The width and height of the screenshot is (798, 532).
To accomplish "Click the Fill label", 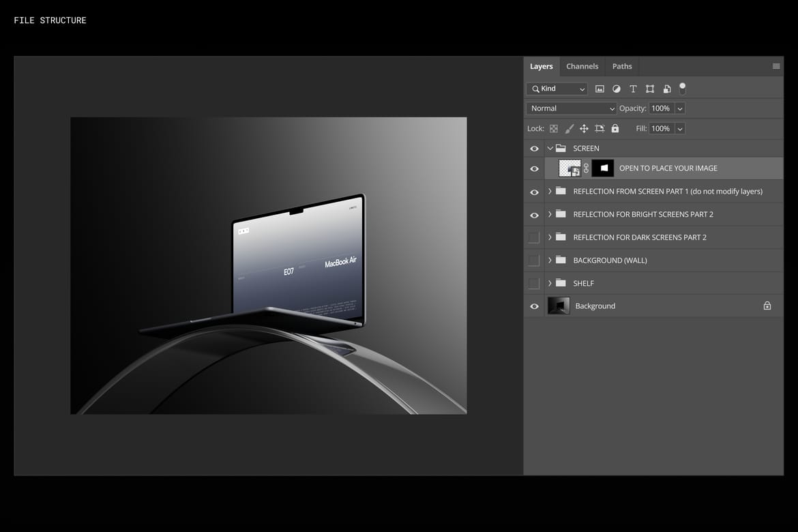I will (641, 129).
